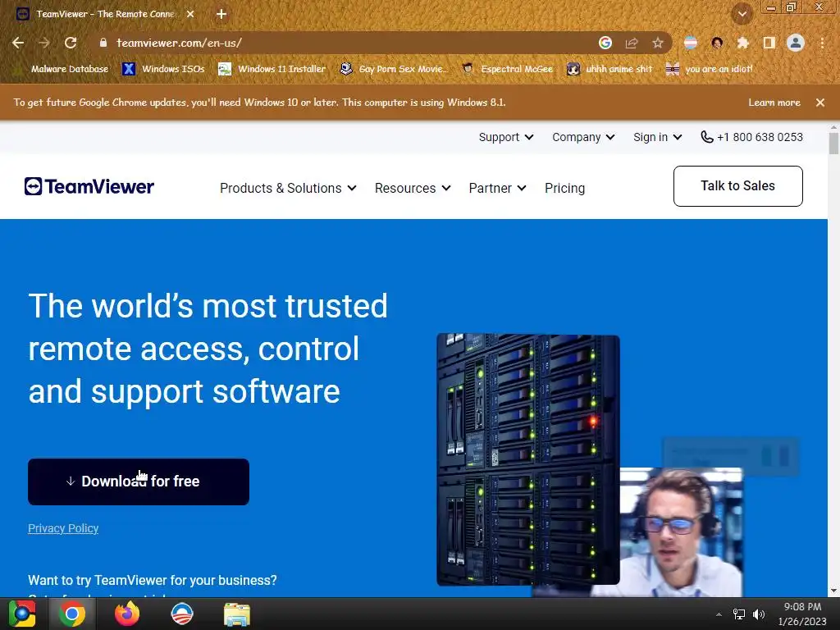Launch Firefox from the taskbar
Screen dimensions: 840x630
[127, 614]
